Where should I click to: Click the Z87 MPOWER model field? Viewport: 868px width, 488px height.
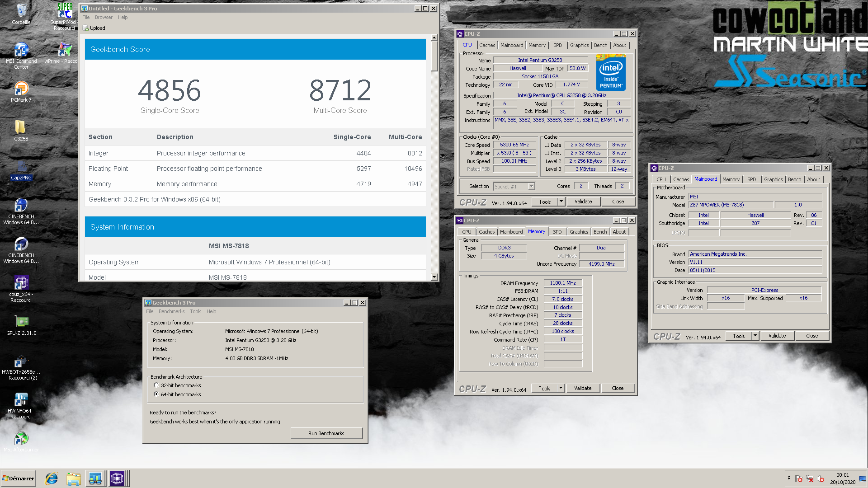tap(731, 205)
